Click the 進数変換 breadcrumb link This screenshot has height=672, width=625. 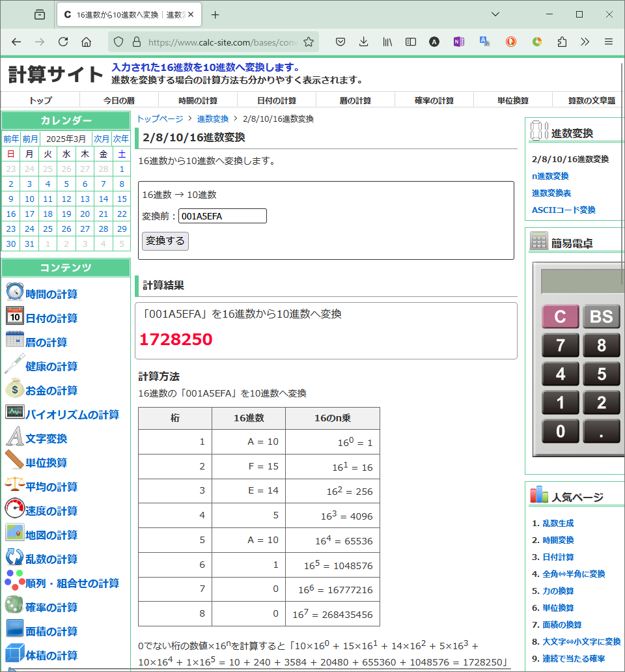tap(213, 119)
